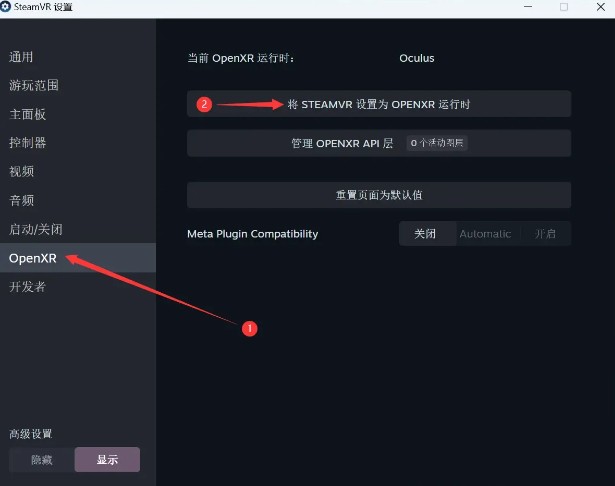Close the SteamVR settings window
The height and width of the screenshot is (486, 615).
point(600,7)
